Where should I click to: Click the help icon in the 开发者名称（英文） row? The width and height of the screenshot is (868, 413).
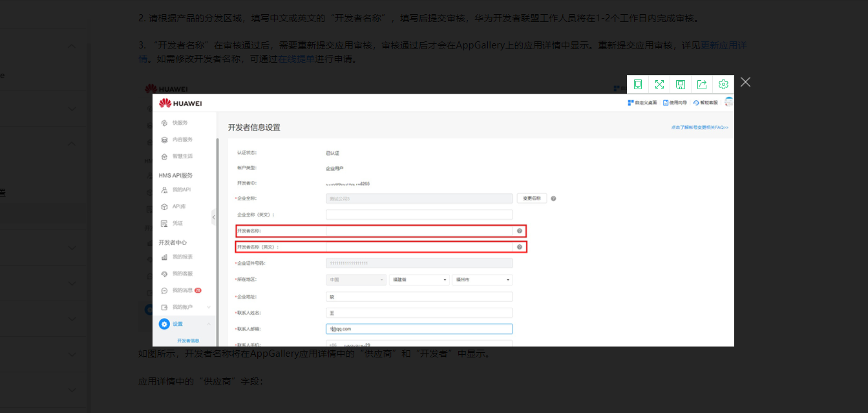click(x=519, y=247)
